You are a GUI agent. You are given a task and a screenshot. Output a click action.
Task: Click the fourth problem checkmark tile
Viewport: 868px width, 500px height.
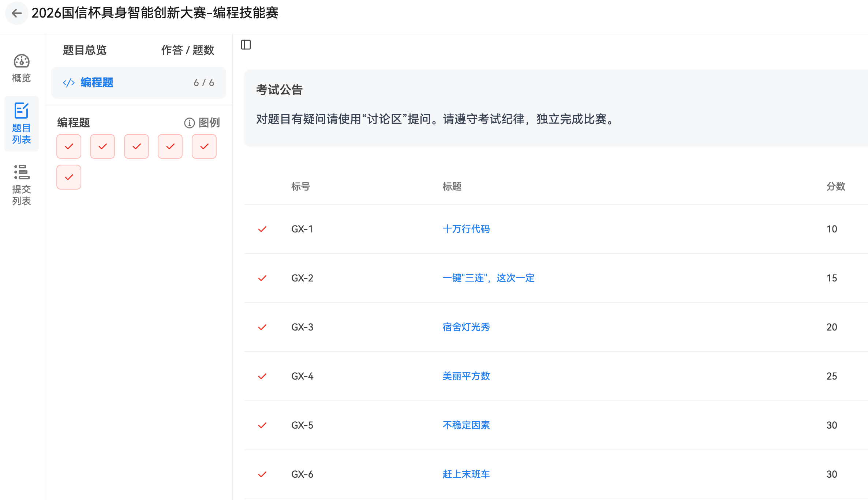[170, 146]
